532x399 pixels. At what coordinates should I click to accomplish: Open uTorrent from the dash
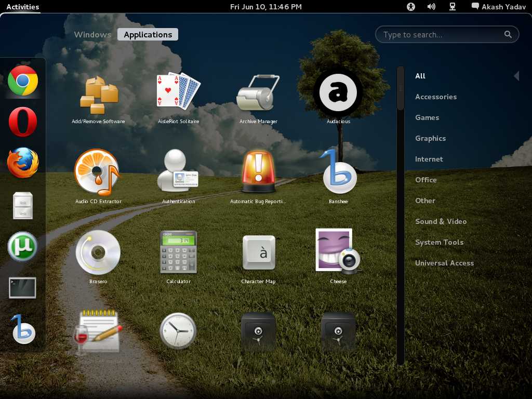point(23,246)
